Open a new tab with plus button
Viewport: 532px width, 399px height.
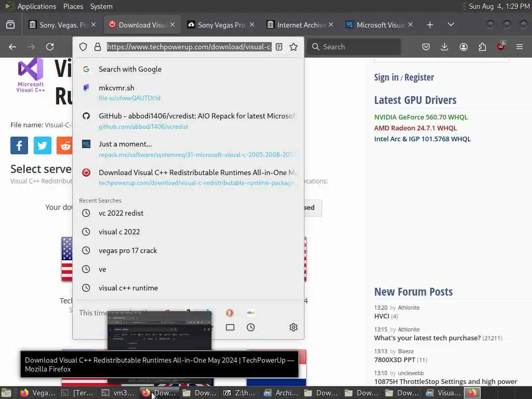(430, 25)
